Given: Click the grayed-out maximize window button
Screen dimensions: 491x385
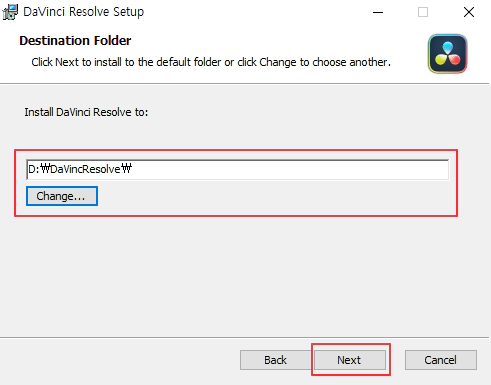Looking at the screenshot, I should coord(423,12).
